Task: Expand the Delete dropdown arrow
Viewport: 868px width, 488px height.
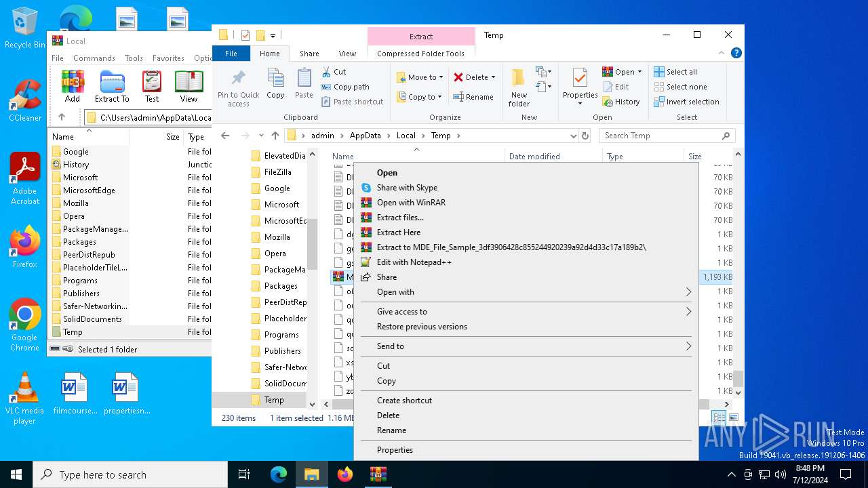Action: pyautogui.click(x=493, y=77)
